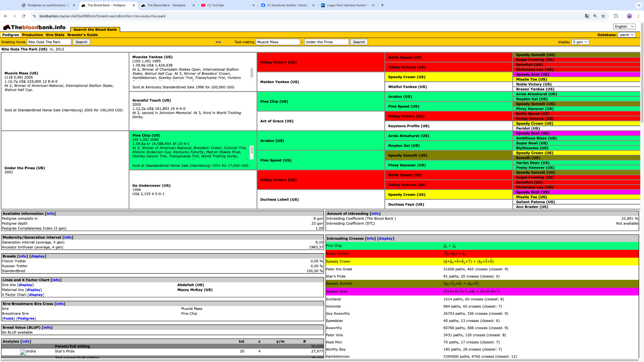
Task: Open site info icon in address bar
Action: 34,16
